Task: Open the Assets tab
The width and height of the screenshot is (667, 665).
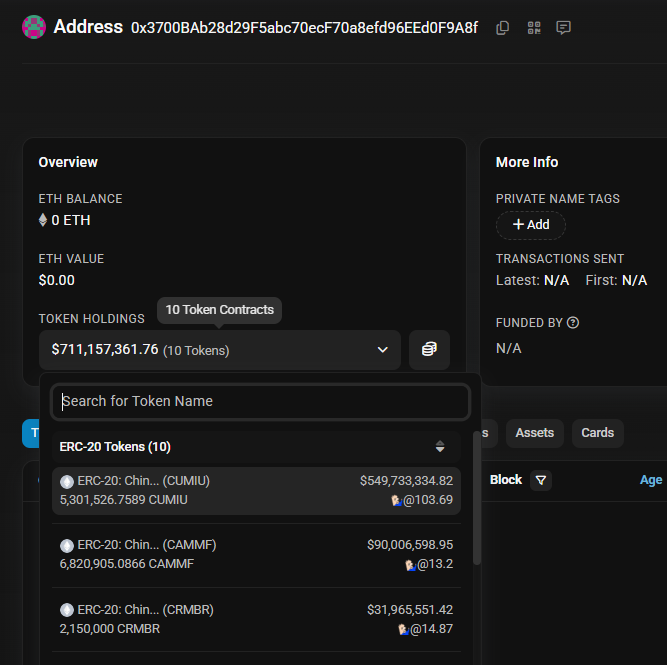Action: [x=535, y=433]
